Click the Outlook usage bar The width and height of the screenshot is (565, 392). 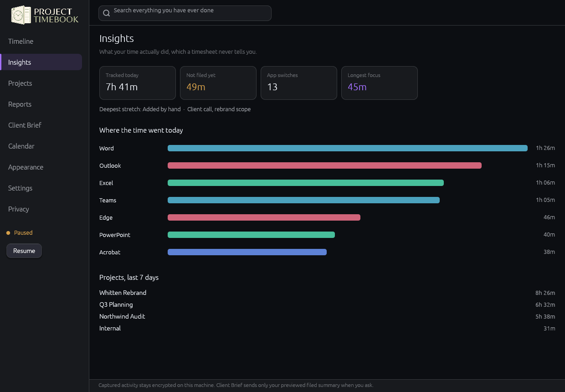pyautogui.click(x=324, y=165)
